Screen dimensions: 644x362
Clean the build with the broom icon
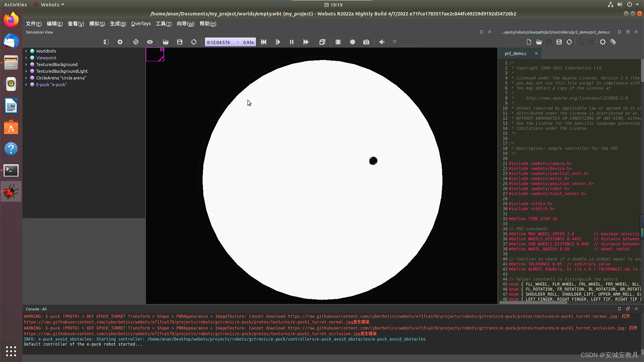pyautogui.click(x=613, y=42)
